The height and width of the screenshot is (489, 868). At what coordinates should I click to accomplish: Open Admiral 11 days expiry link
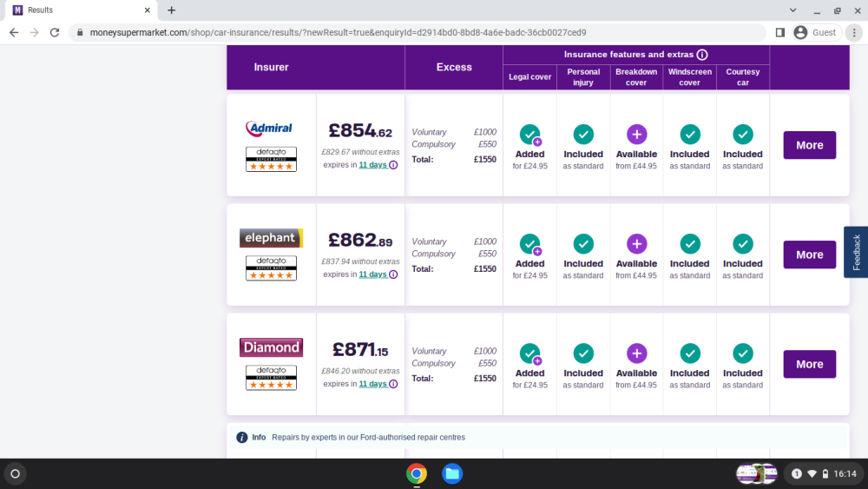pyautogui.click(x=372, y=165)
